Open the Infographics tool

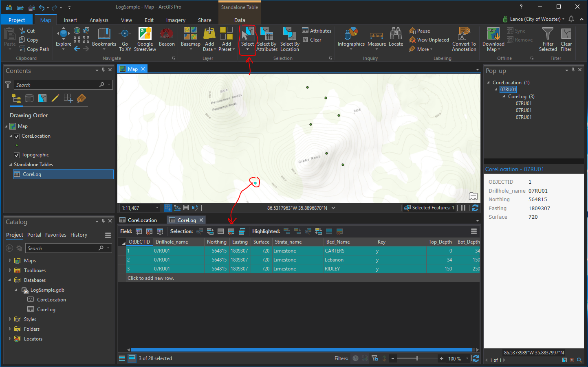tap(351, 39)
